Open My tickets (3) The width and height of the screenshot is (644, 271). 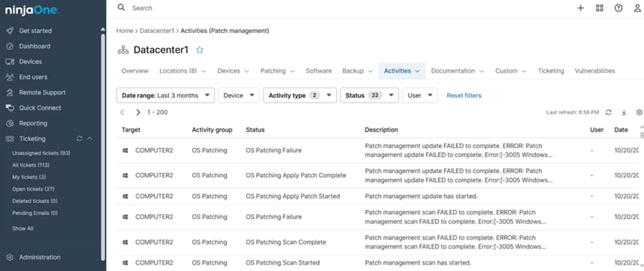[x=29, y=177]
